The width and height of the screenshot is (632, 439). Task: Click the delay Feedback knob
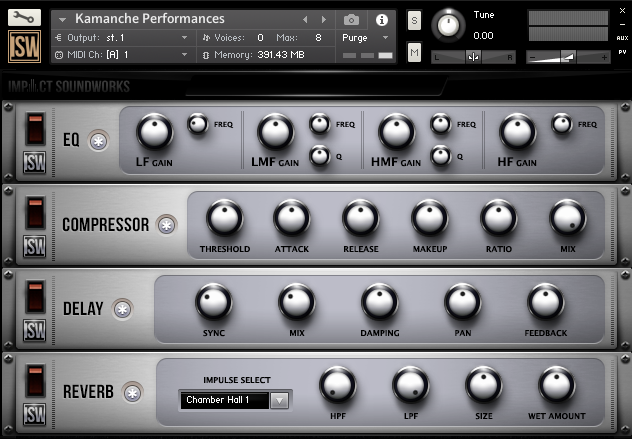pos(546,302)
